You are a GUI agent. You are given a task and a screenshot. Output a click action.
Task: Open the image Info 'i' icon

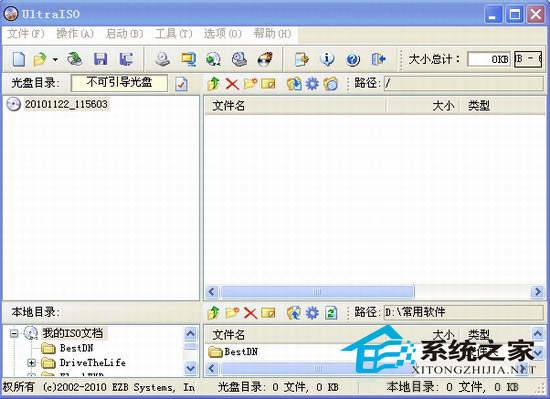coord(327,59)
